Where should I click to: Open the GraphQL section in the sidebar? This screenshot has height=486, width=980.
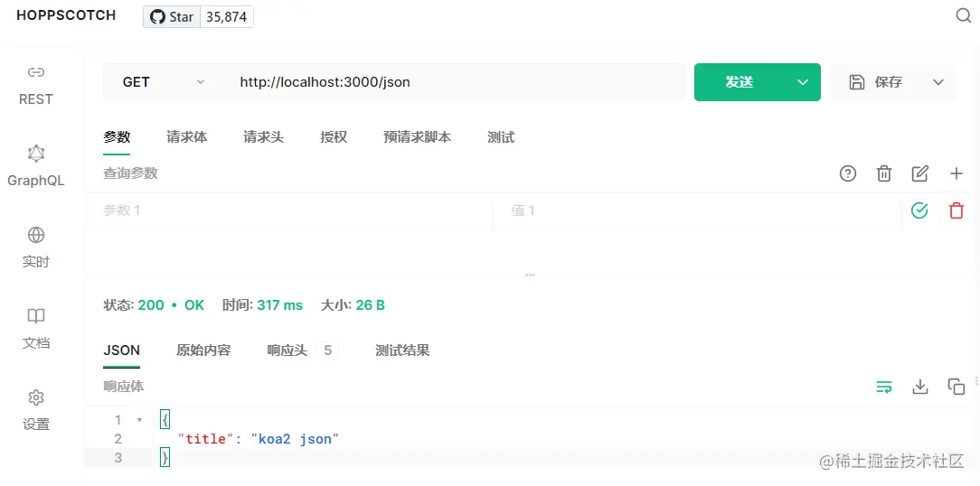(35, 167)
